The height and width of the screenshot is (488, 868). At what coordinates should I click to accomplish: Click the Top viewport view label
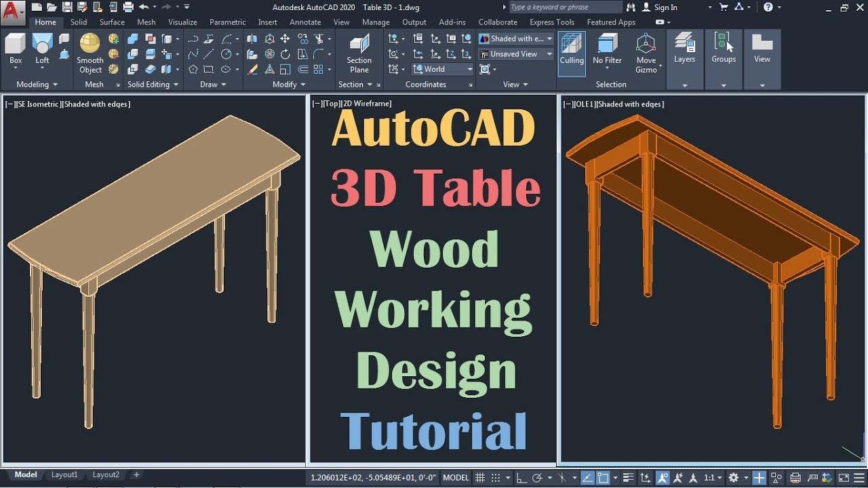[332, 104]
